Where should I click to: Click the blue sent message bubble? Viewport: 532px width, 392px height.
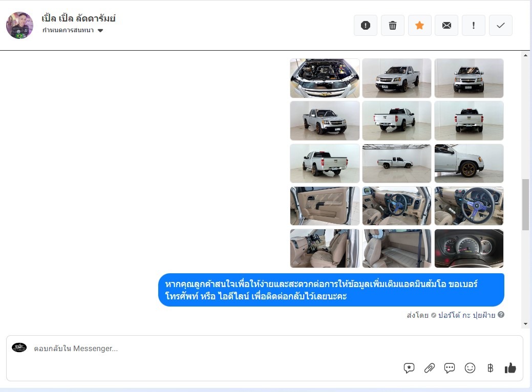331,290
